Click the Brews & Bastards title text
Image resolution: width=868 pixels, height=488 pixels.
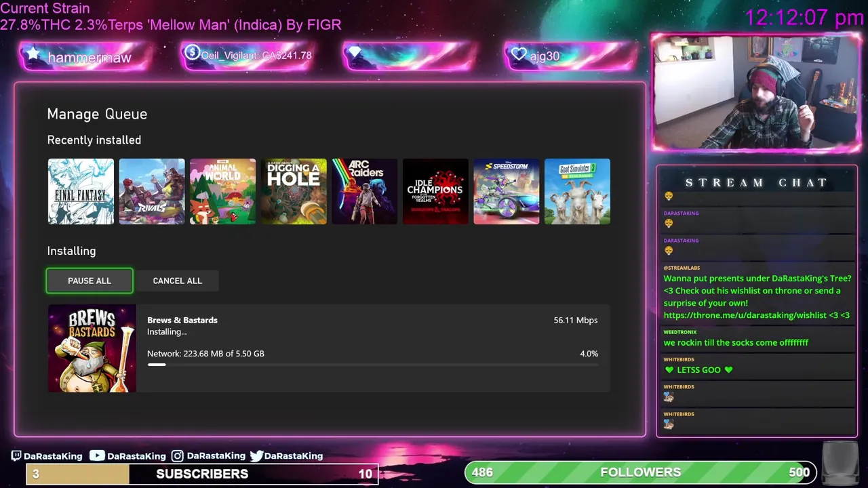point(182,320)
